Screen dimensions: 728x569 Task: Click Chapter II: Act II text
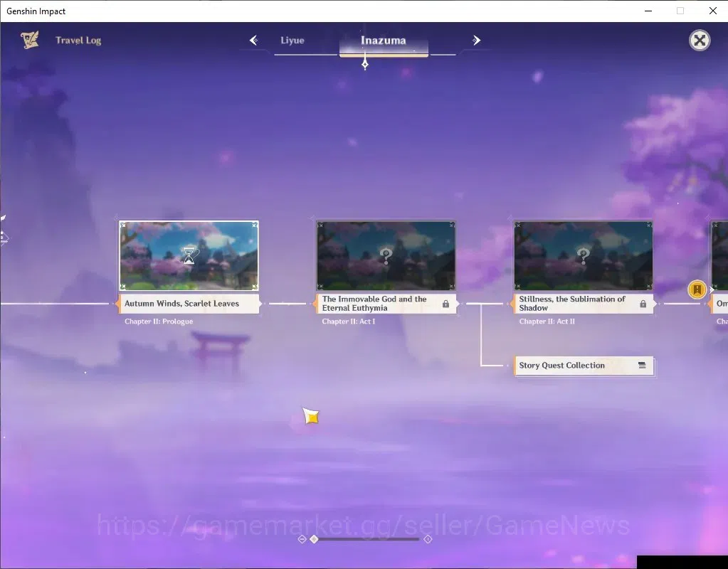click(x=547, y=321)
